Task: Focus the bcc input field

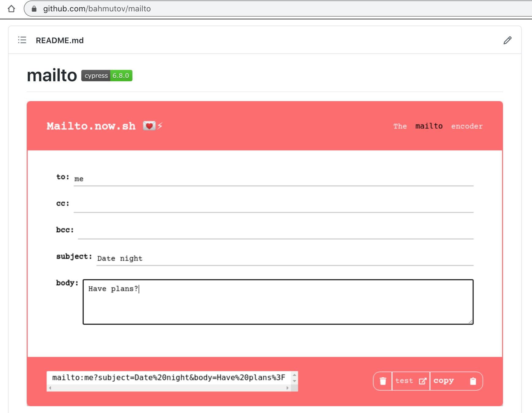Action: pyautogui.click(x=275, y=232)
